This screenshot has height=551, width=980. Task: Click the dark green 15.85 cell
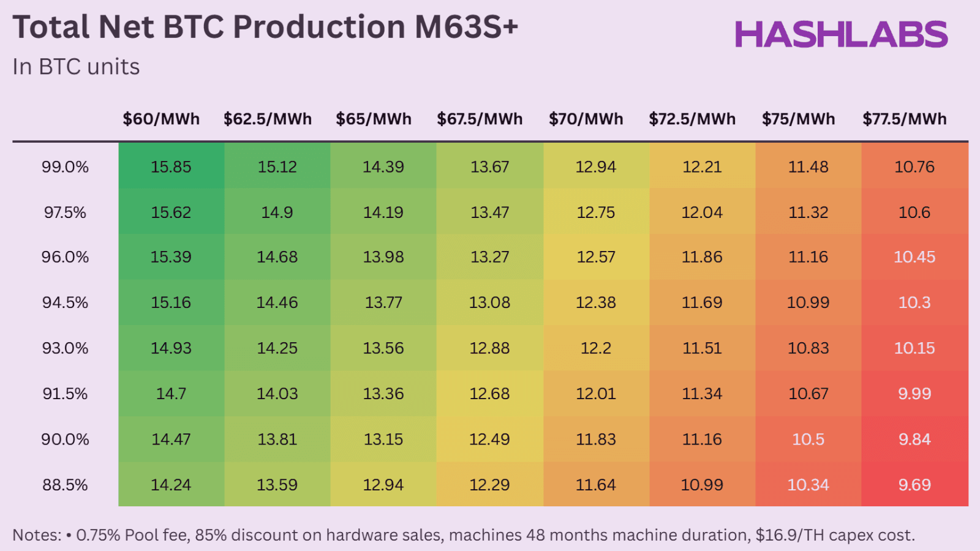pyautogui.click(x=171, y=167)
